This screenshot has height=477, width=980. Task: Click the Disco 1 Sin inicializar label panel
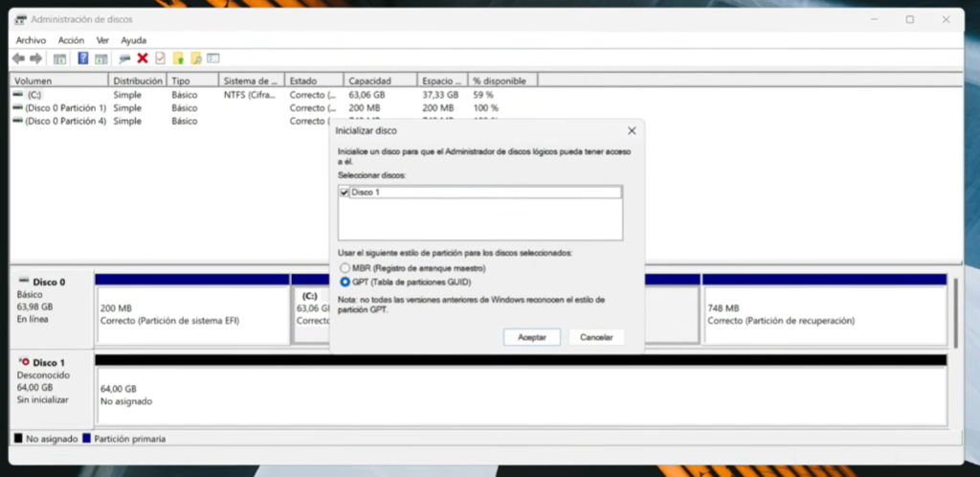tap(52, 390)
